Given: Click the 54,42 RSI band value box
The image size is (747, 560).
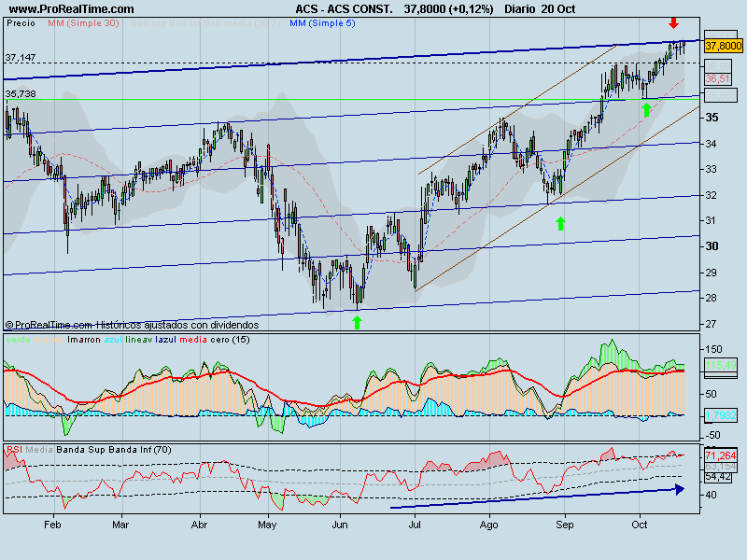Looking at the screenshot, I should 717,476.
